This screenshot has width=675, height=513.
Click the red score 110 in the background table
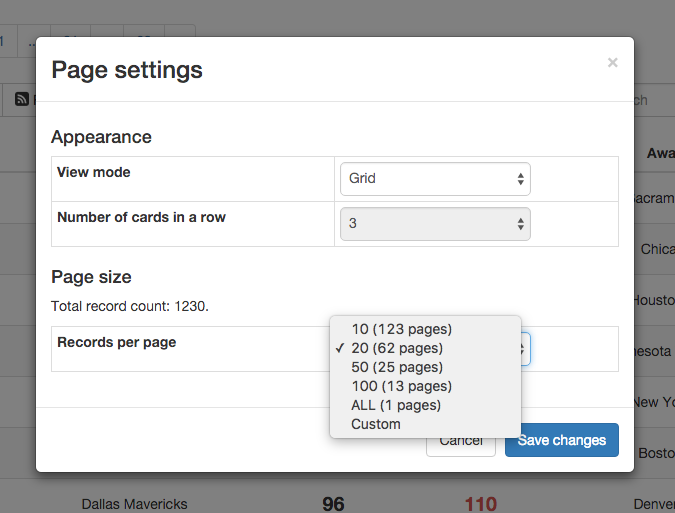pyautogui.click(x=481, y=504)
